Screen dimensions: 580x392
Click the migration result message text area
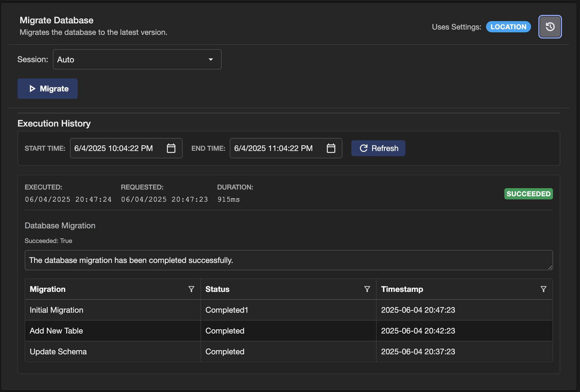click(289, 260)
